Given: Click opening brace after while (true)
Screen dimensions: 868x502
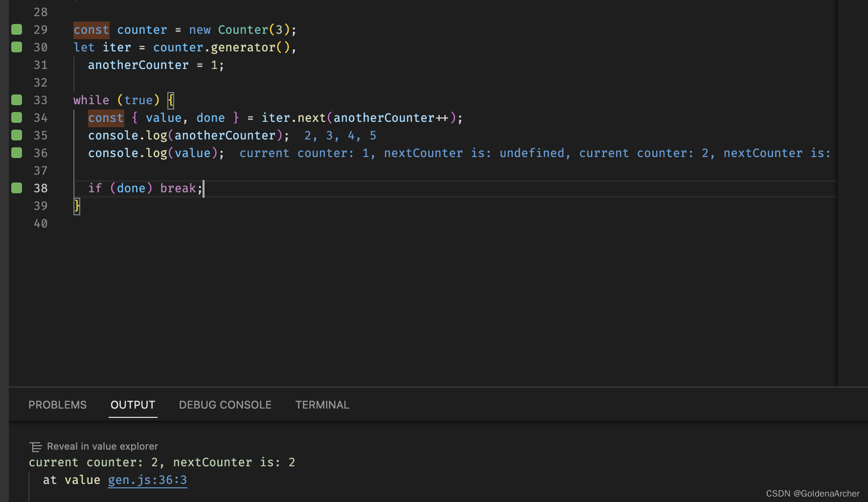Looking at the screenshot, I should pos(171,100).
